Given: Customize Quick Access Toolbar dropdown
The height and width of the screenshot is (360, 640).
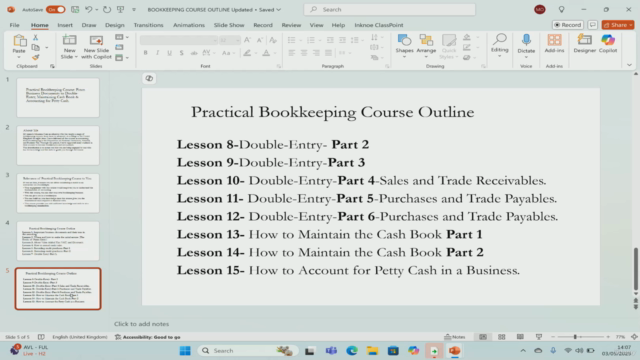Looking at the screenshot, I should pyautogui.click(x=134, y=9).
